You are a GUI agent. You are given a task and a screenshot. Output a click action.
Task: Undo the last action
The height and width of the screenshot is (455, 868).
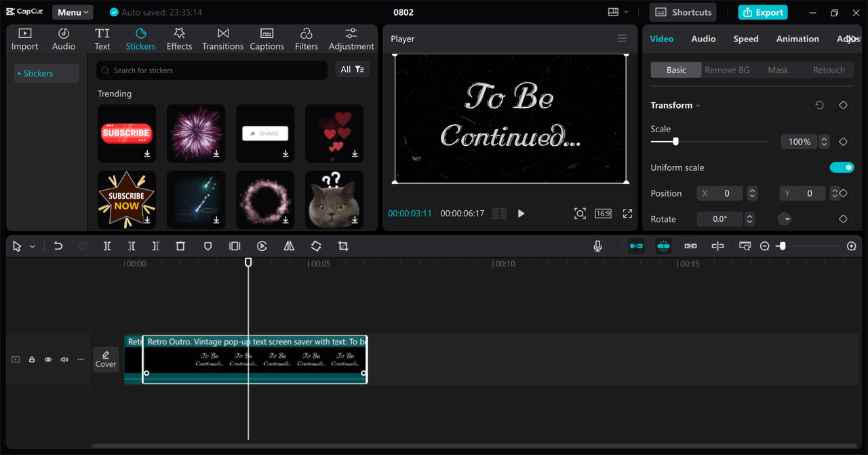[x=58, y=246]
